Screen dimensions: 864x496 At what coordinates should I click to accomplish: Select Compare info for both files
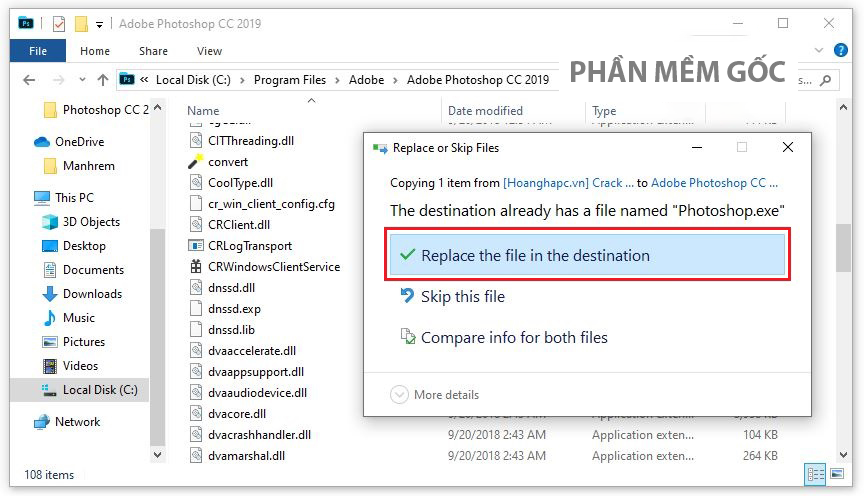(x=513, y=338)
